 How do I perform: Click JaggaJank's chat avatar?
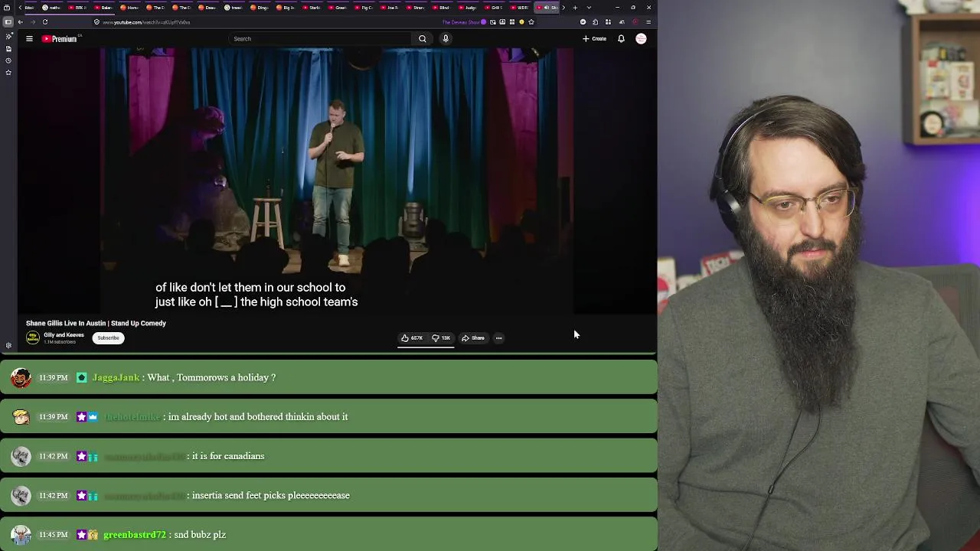coord(21,377)
